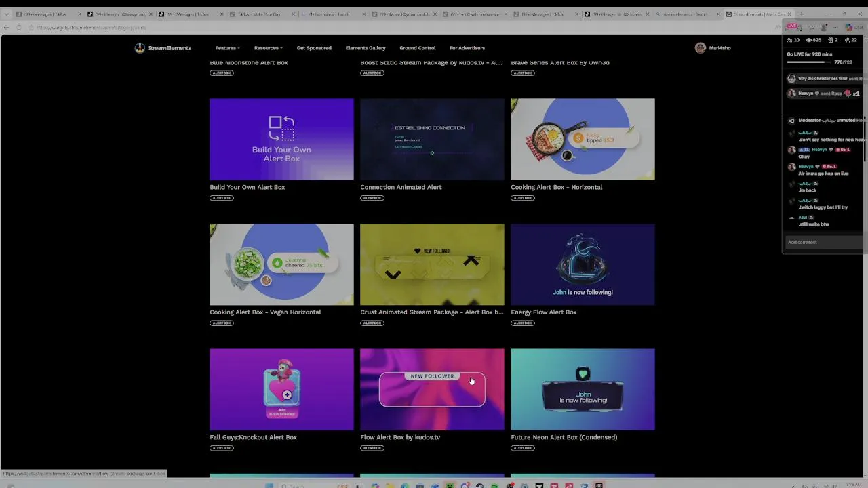Open Fall Guys Knockout Alert Box thumbnail
Image resolution: width=868 pixels, height=488 pixels.
(x=281, y=390)
